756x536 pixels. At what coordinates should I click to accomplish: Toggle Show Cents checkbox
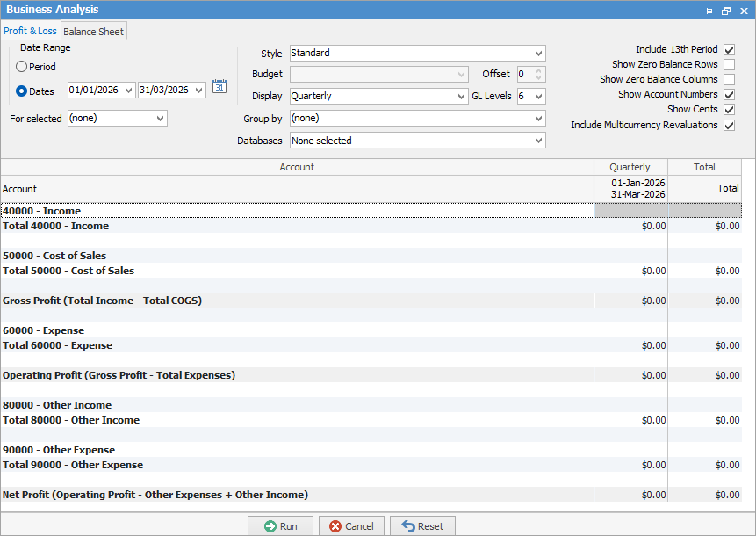tap(729, 110)
